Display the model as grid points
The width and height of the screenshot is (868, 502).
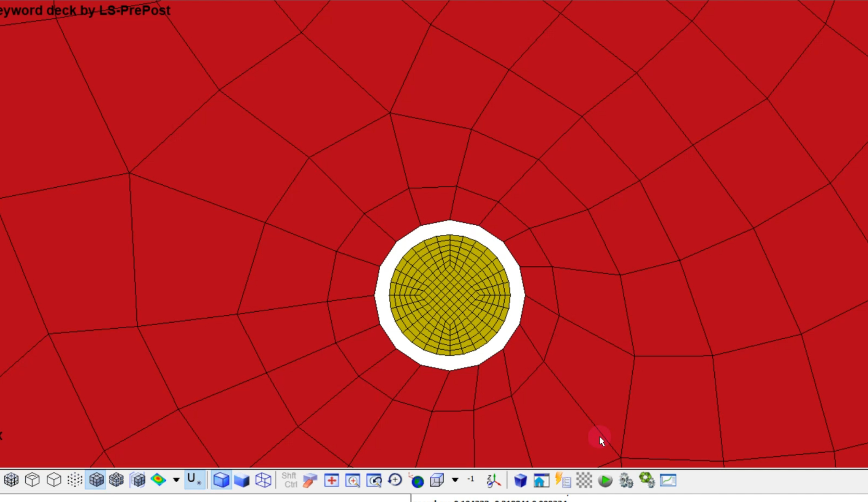point(75,480)
